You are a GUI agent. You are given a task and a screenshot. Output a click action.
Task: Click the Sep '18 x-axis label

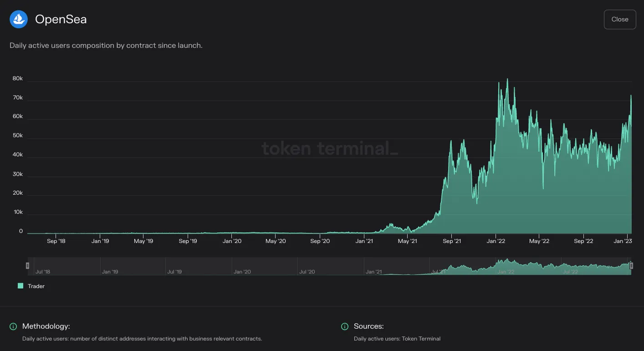coord(56,241)
